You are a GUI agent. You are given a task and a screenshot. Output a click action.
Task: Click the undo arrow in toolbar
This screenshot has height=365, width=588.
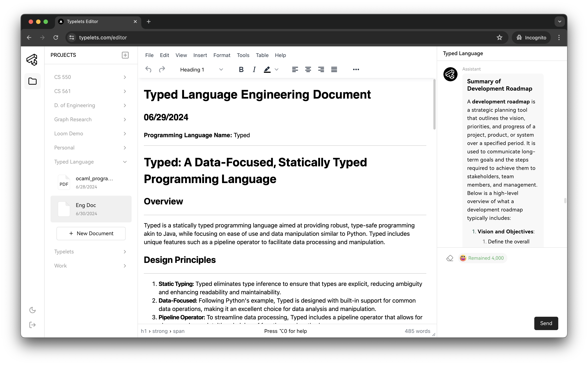[148, 69]
